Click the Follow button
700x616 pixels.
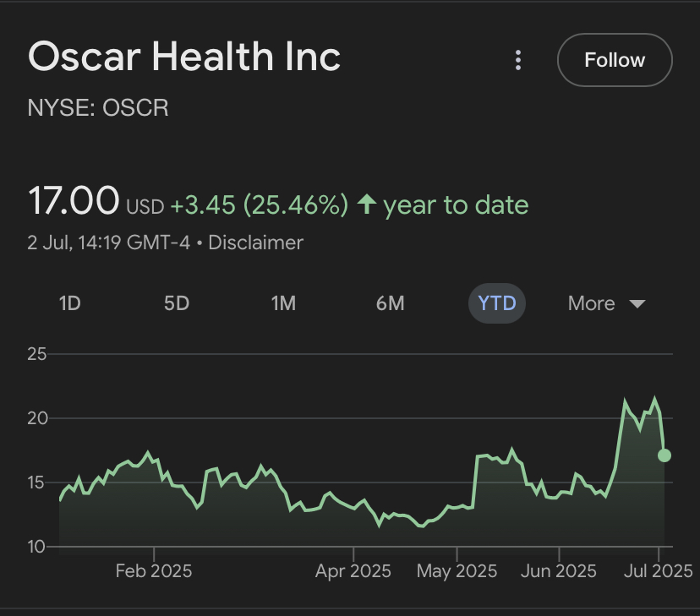point(615,60)
